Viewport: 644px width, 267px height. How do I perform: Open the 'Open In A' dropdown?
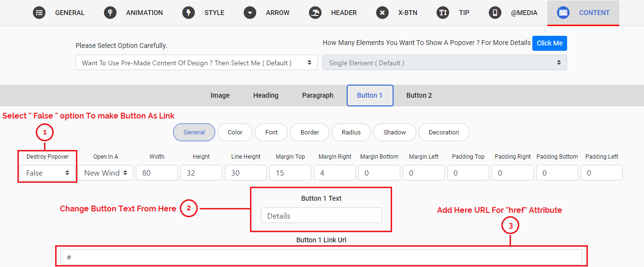105,173
